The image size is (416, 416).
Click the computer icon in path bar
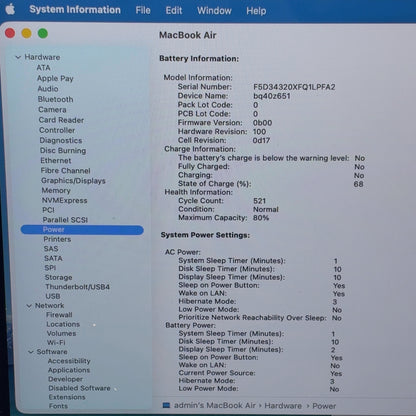click(x=166, y=405)
